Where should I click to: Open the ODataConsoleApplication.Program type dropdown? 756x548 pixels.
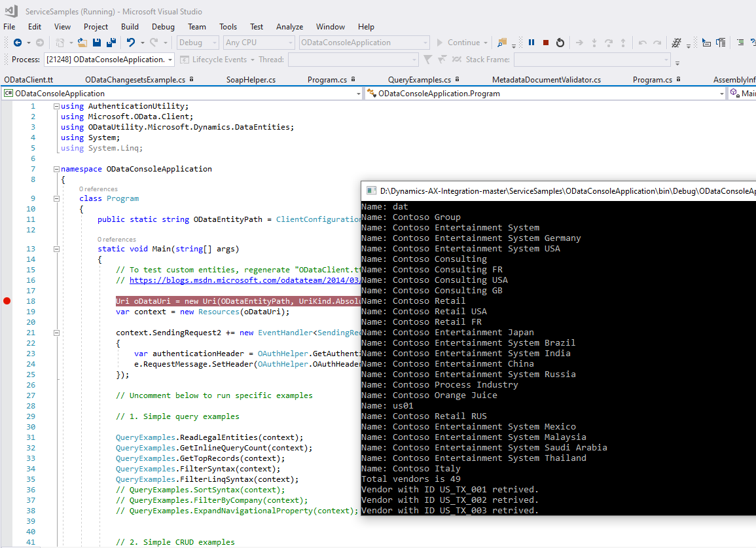(545, 94)
